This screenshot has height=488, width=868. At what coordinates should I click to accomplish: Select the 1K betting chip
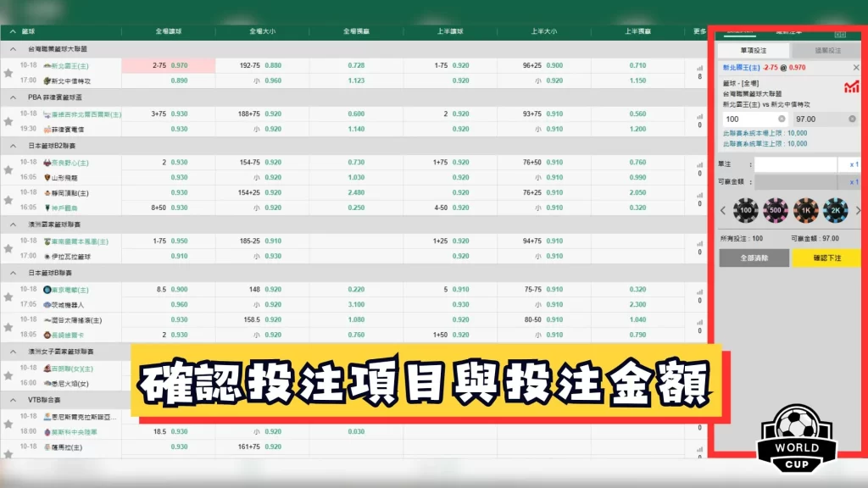tap(805, 210)
